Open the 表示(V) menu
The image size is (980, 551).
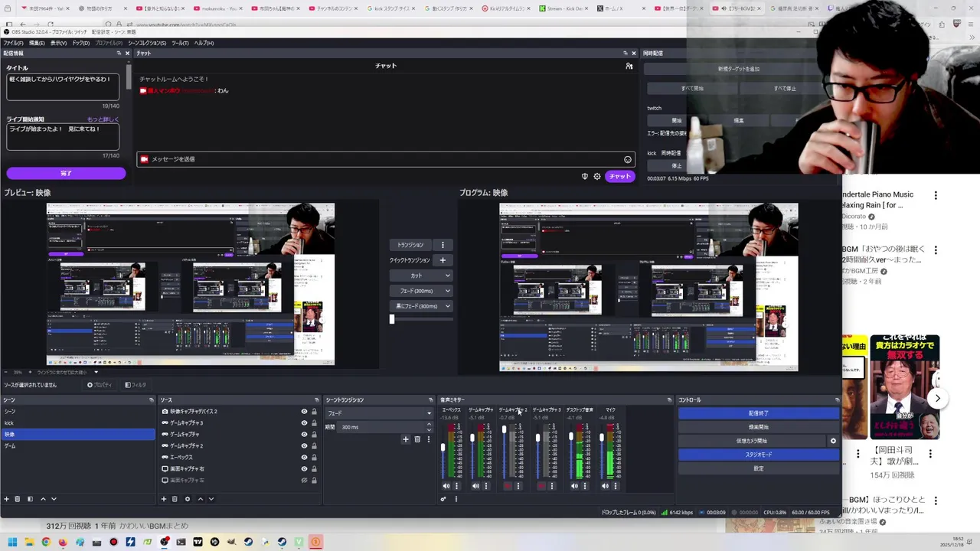click(58, 43)
